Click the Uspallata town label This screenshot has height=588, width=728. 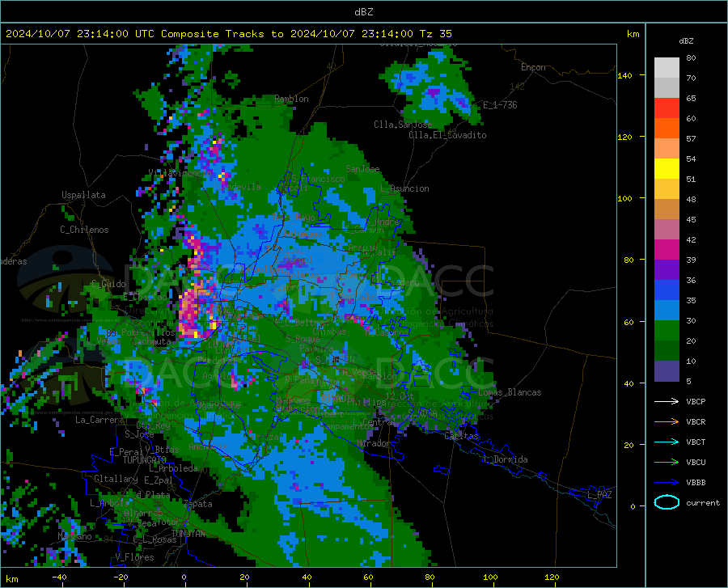point(83,195)
